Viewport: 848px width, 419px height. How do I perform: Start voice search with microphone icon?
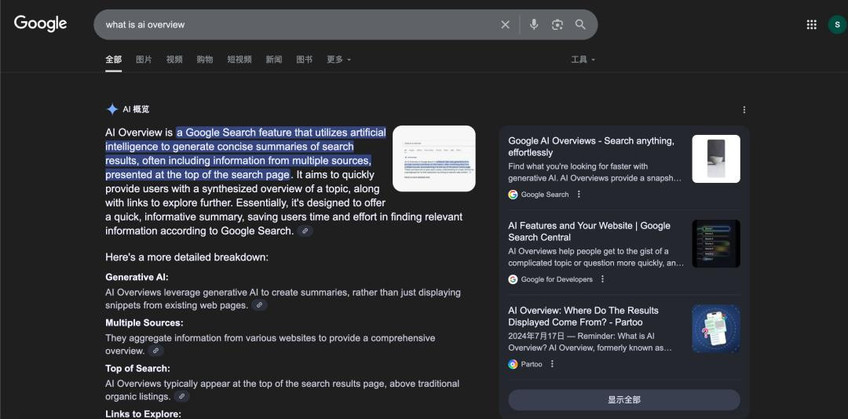[534, 24]
